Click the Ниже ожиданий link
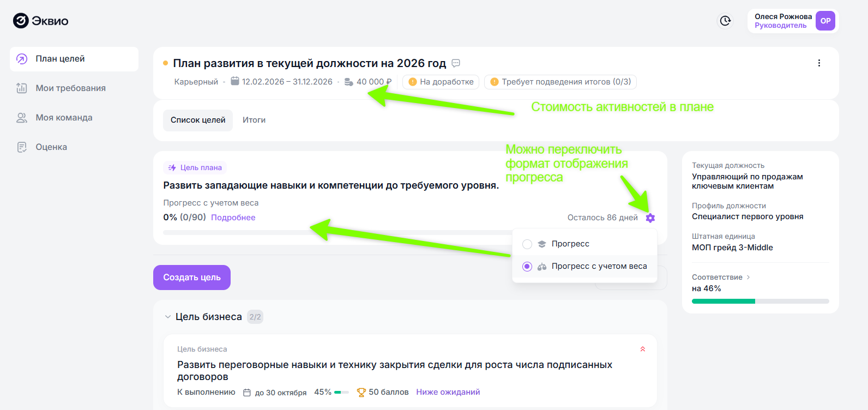This screenshot has height=410, width=868. (448, 392)
